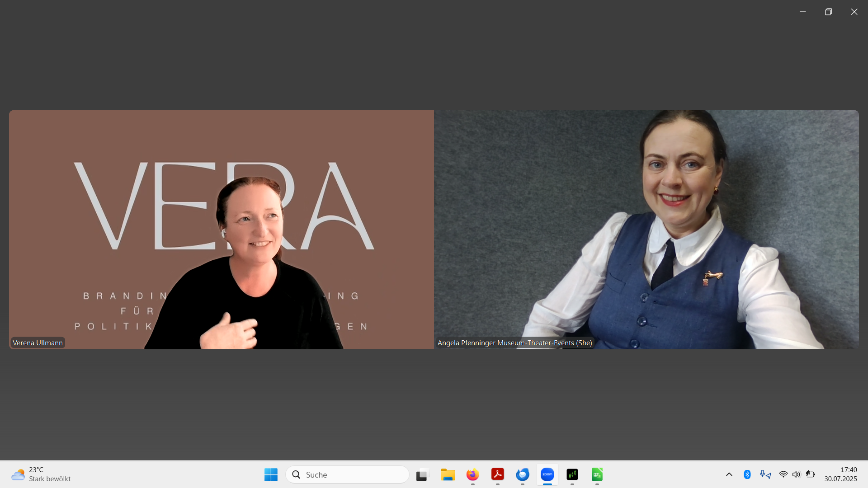This screenshot has height=488, width=868.
Task: Open Firefox from the taskbar
Action: click(472, 474)
